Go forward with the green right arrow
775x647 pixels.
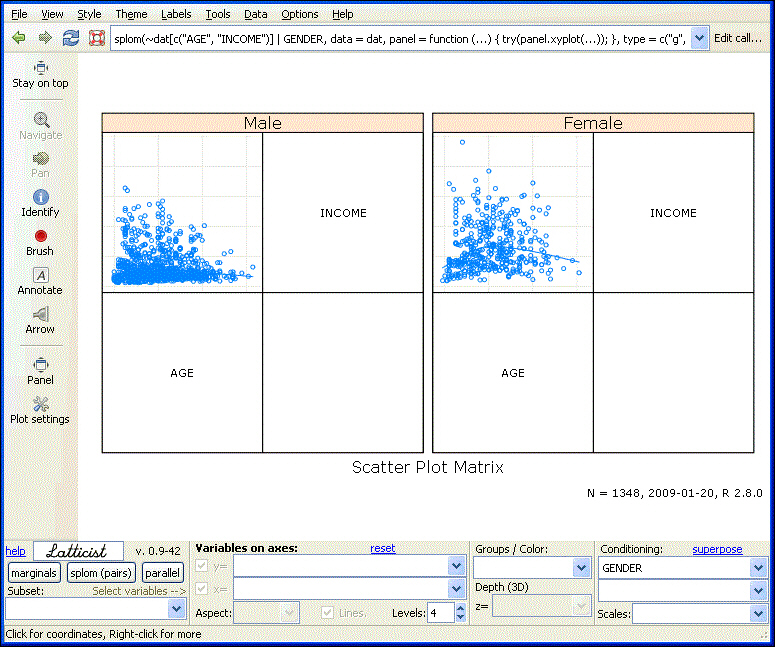click(x=45, y=38)
